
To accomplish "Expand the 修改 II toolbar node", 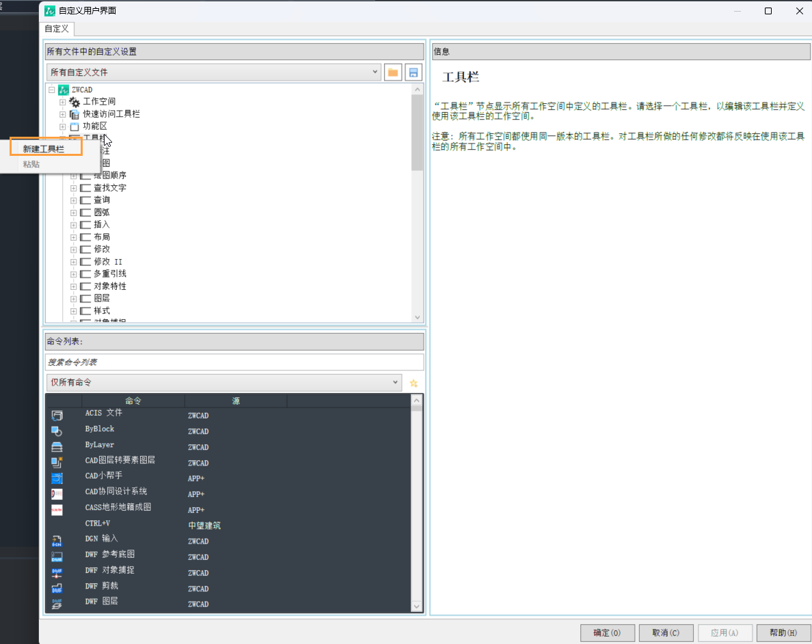I will (74, 262).
